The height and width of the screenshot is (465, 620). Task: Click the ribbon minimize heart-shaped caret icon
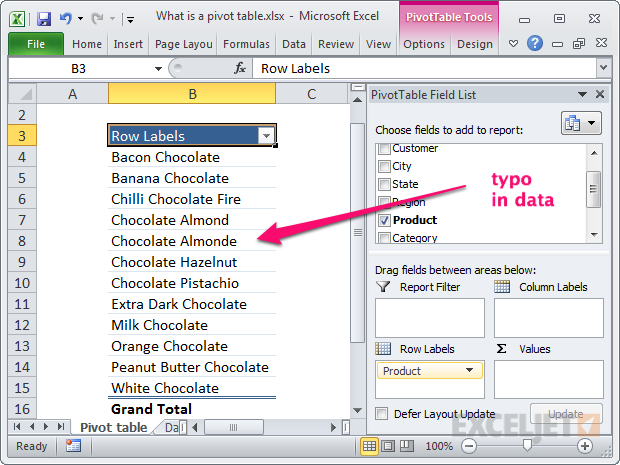(x=513, y=43)
